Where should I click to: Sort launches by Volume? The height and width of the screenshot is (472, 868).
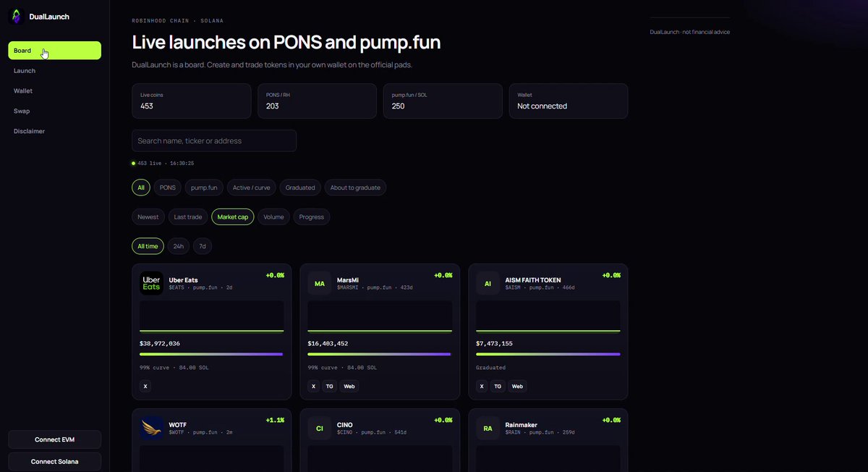(x=273, y=216)
